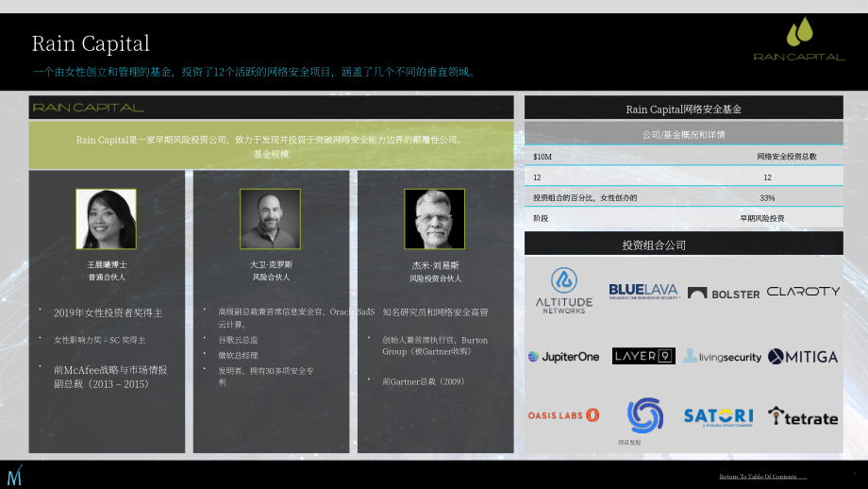
Task: Click the RAIN CAPITAL wordmark in left header bar
Action: click(x=88, y=108)
